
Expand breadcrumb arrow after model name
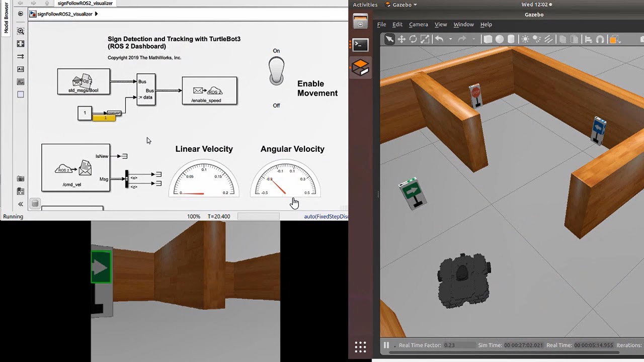click(97, 14)
